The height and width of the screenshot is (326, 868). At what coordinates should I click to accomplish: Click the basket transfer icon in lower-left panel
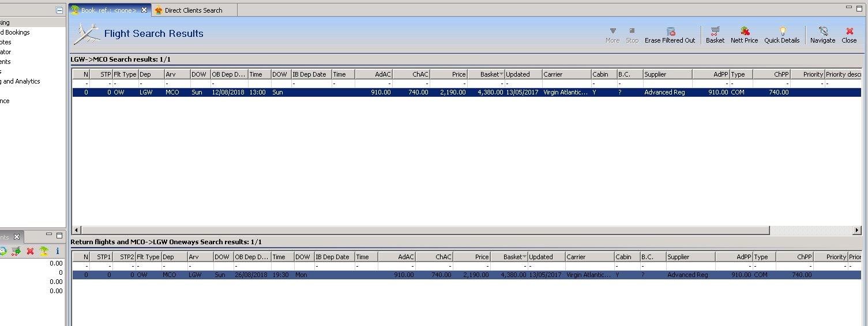point(16,251)
